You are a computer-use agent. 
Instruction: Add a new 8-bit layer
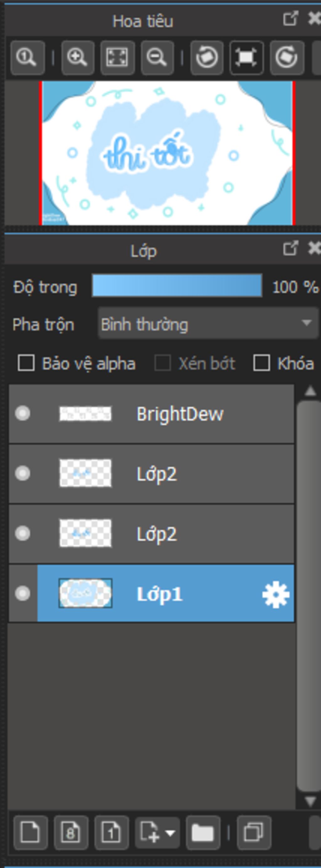point(71,833)
